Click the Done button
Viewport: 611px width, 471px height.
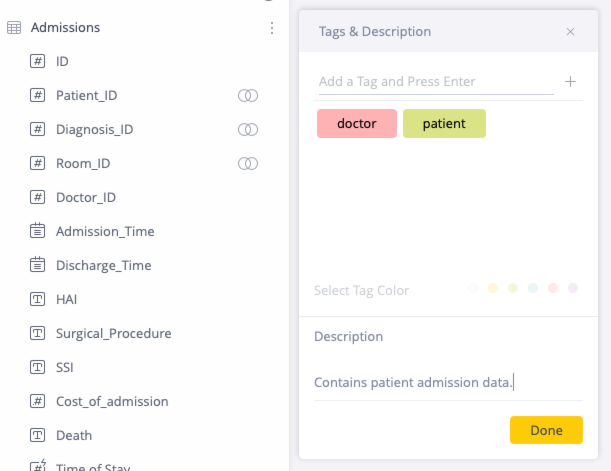(x=546, y=430)
